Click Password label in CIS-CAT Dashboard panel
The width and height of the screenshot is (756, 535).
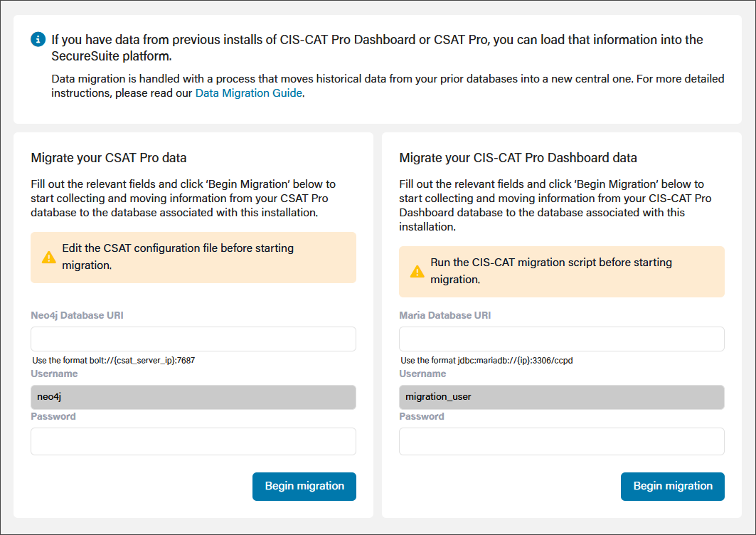[422, 416]
